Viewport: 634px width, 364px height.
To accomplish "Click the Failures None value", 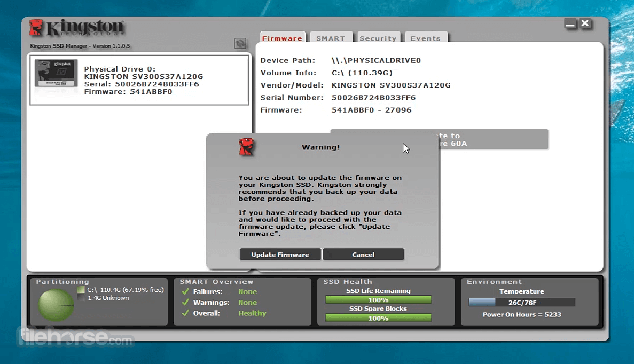I will (x=247, y=292).
